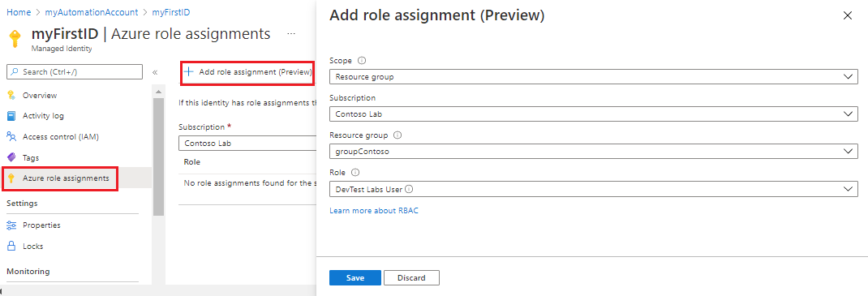868x296 pixels.
Task: Click the 'No role assignments found' message
Action: pyautogui.click(x=249, y=183)
